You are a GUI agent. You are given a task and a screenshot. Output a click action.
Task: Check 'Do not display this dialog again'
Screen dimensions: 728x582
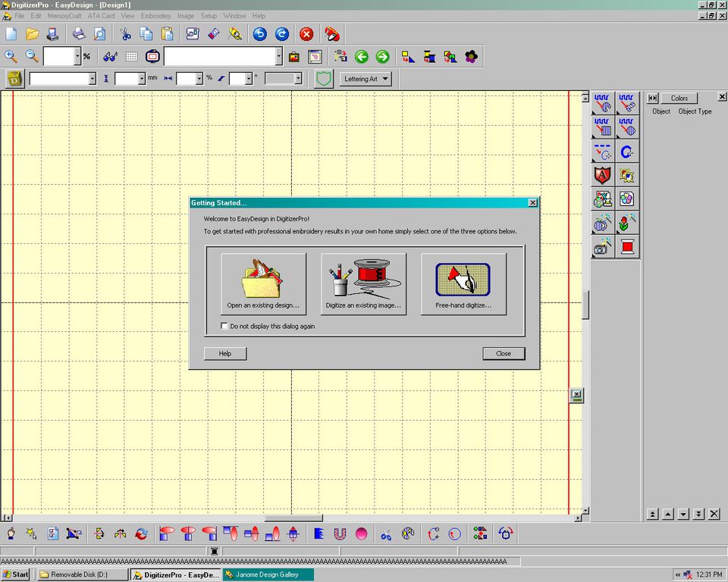click(224, 326)
